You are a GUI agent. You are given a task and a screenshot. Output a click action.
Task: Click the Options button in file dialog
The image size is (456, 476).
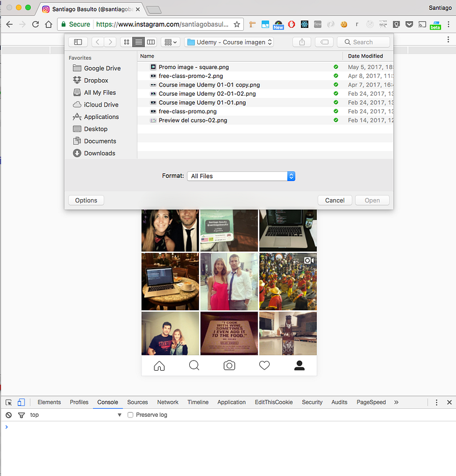(86, 200)
